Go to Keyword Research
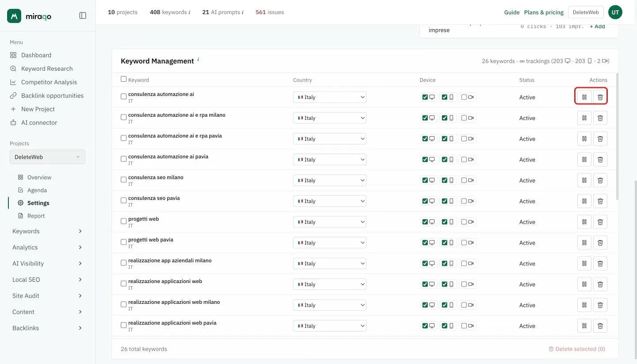 47,69
